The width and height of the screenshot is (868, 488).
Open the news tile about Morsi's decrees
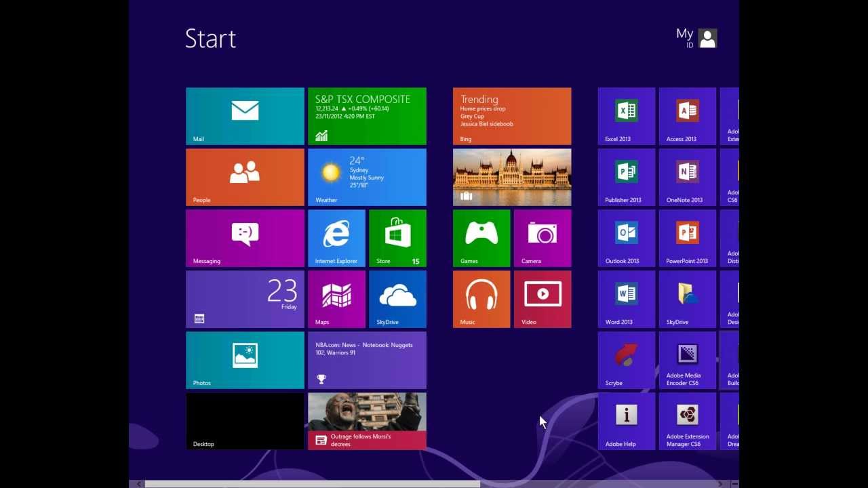367,421
